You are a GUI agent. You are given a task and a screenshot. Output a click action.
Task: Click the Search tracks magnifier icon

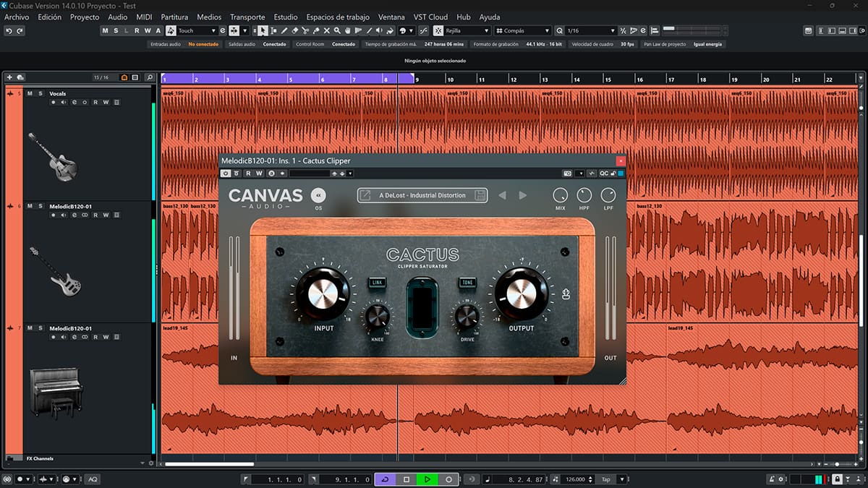click(x=150, y=77)
